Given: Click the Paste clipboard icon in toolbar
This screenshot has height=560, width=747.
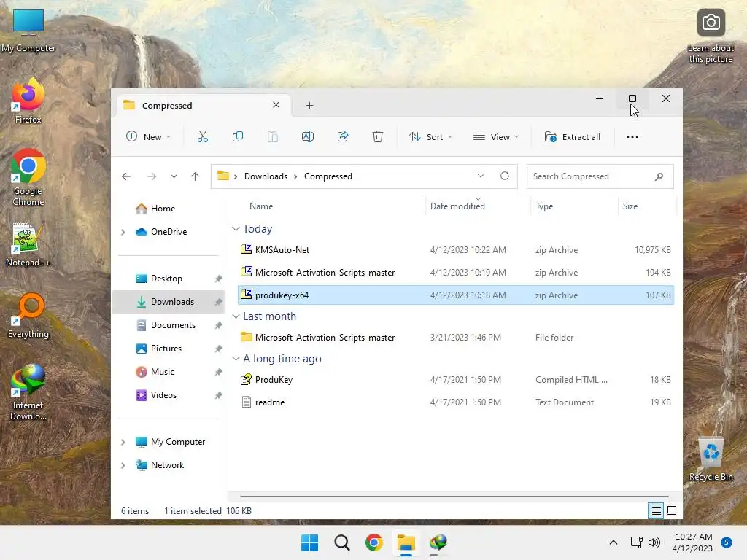Looking at the screenshot, I should pyautogui.click(x=273, y=136).
